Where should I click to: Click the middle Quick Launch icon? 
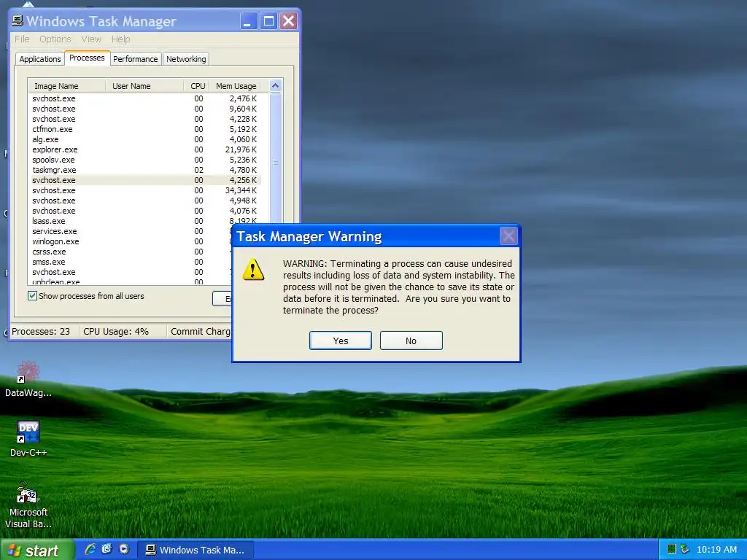pos(107,549)
